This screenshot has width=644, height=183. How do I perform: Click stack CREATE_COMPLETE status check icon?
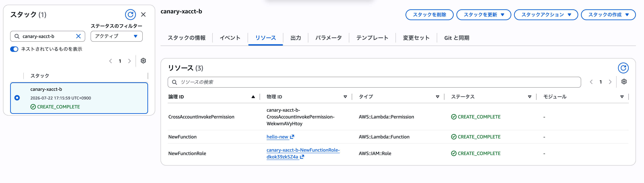33,107
